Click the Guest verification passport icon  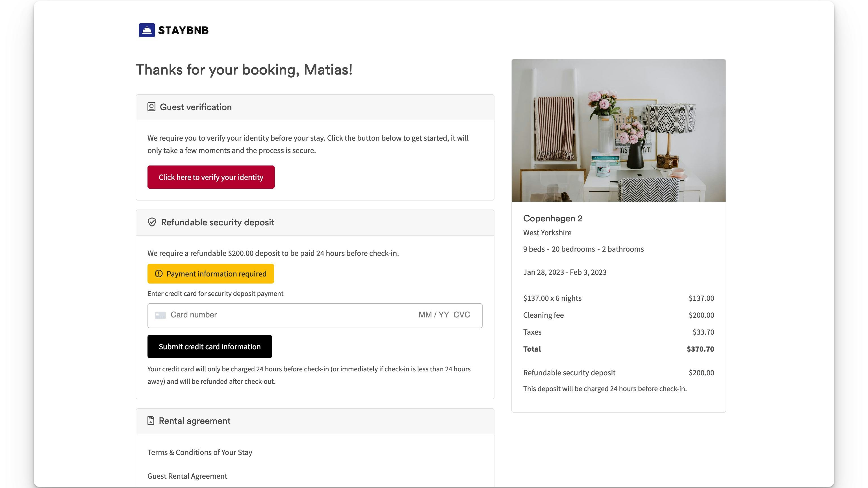(151, 107)
